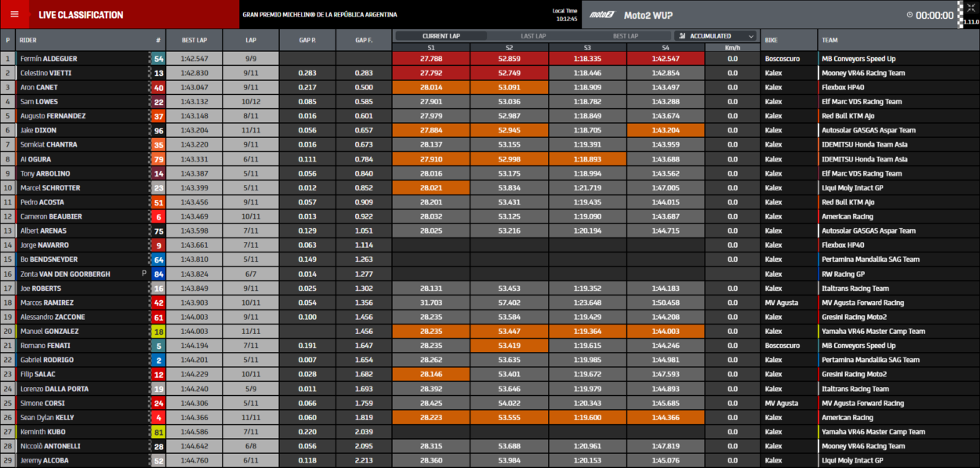Screen dimensions: 980x468
Task: Open the Accumulated sector mode dropdown
Action: pyautogui.click(x=717, y=36)
